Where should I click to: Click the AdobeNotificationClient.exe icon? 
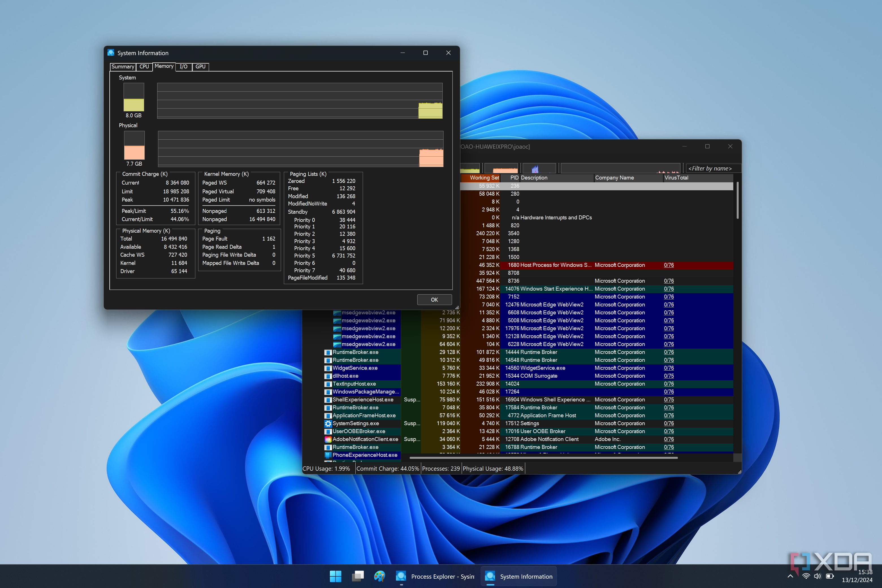[328, 439]
